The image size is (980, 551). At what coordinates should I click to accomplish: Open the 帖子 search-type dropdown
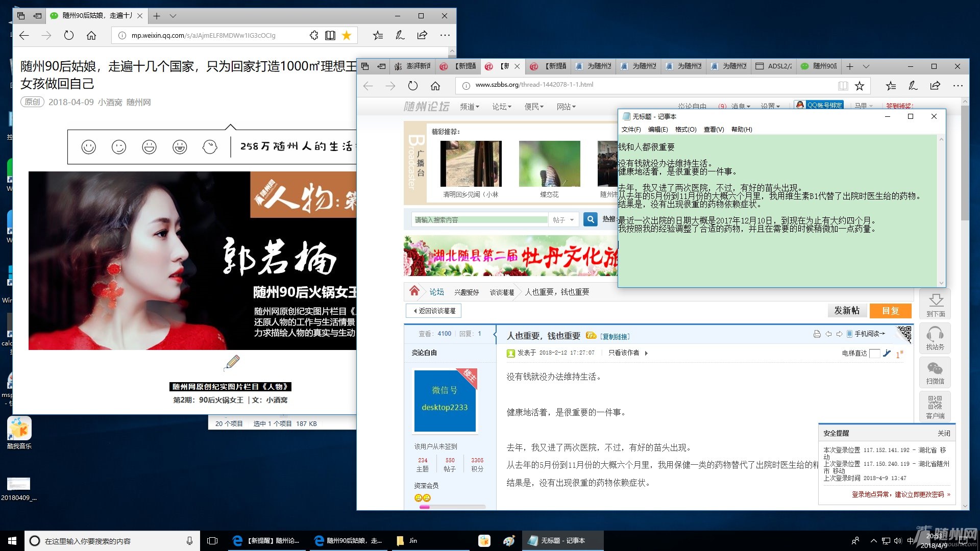click(563, 220)
